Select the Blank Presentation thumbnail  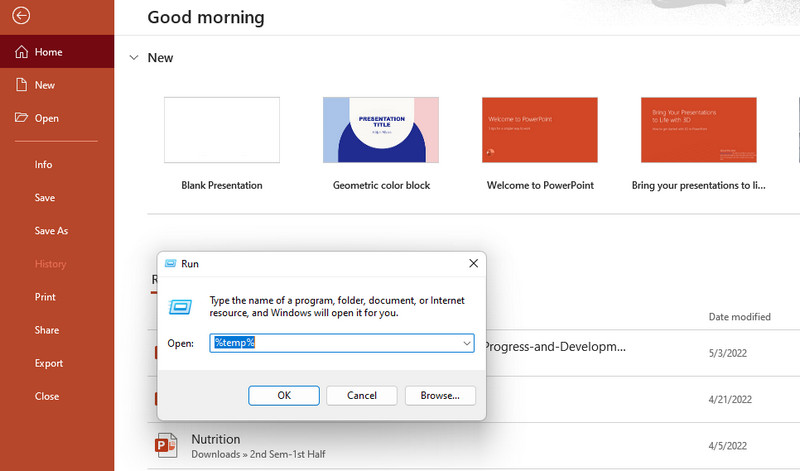(222, 130)
